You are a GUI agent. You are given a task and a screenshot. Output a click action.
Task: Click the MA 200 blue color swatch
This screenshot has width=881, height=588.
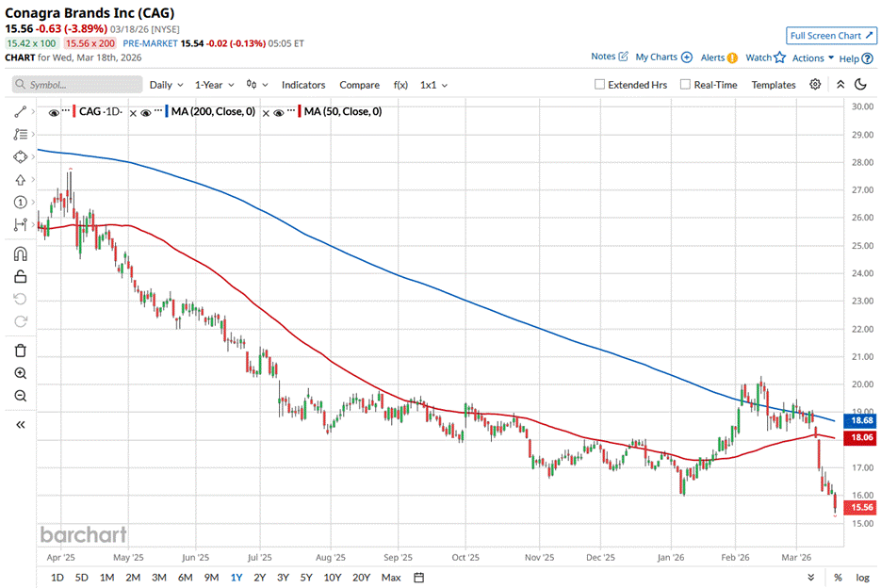[167, 111]
